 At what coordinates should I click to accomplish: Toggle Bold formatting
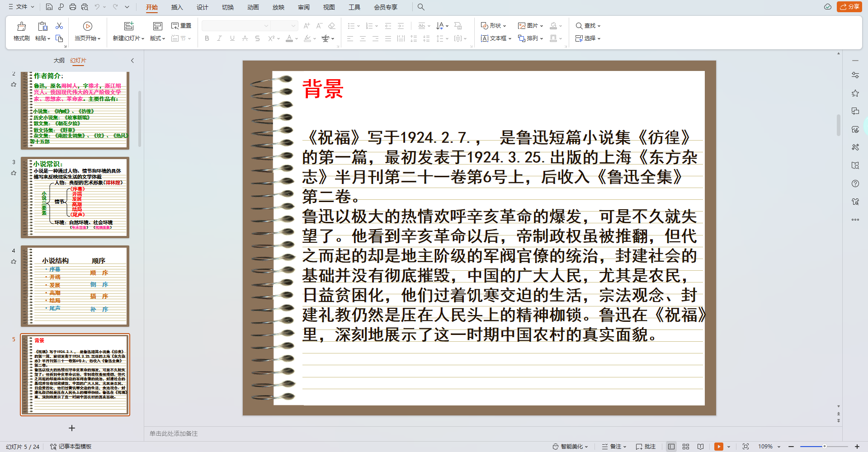point(207,38)
